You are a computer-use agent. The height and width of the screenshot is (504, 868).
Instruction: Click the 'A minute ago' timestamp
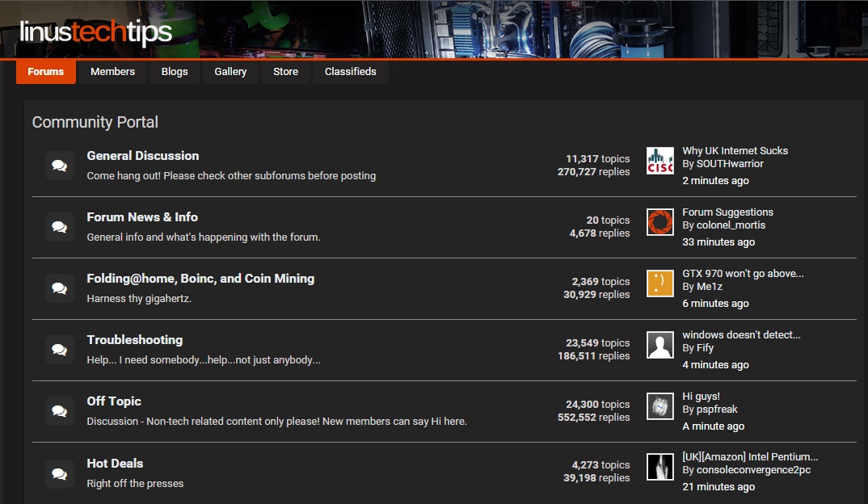tap(713, 426)
